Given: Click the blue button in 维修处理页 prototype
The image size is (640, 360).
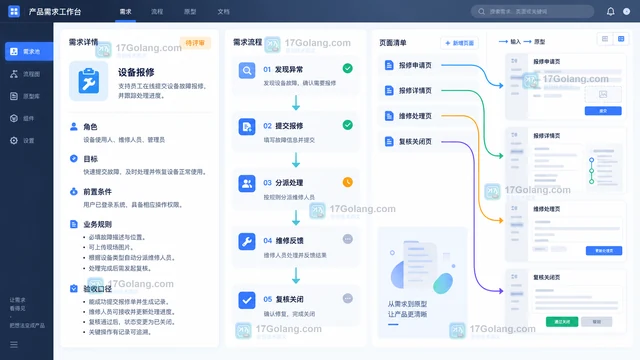Looking at the screenshot, I should coord(604,250).
